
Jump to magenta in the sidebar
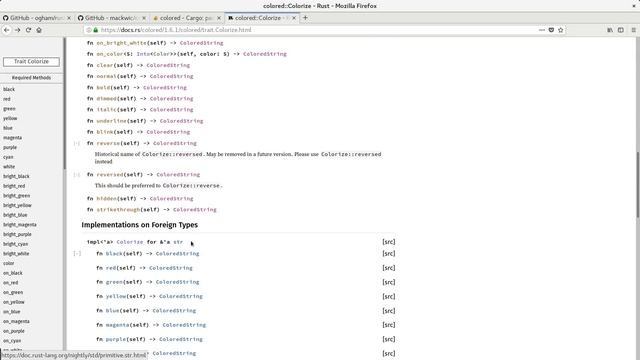[x=13, y=138]
